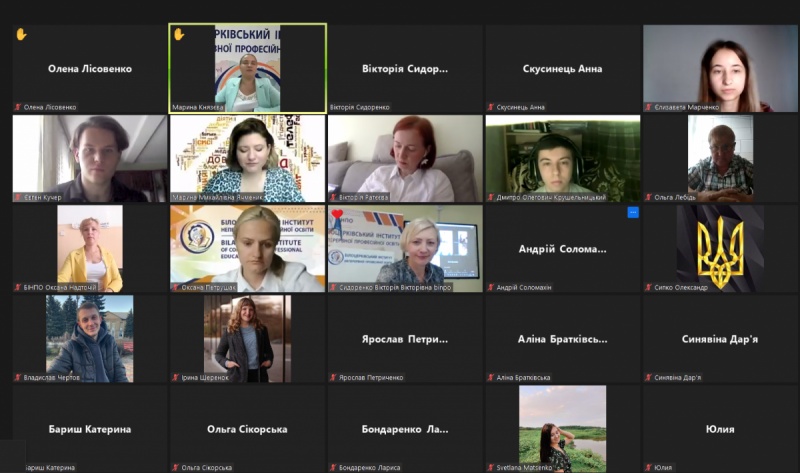Click muted mic icon beside Андрій Соломахін
This screenshot has height=473, width=800.
tap(492, 288)
